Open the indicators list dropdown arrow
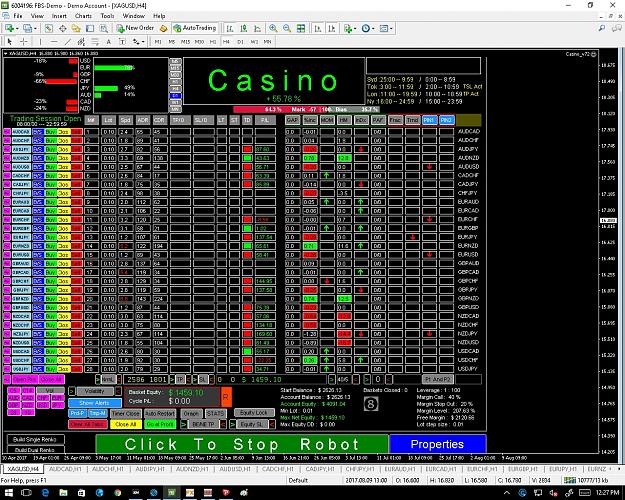Viewport: 625px width, 500px height. pyautogui.click(x=355, y=28)
